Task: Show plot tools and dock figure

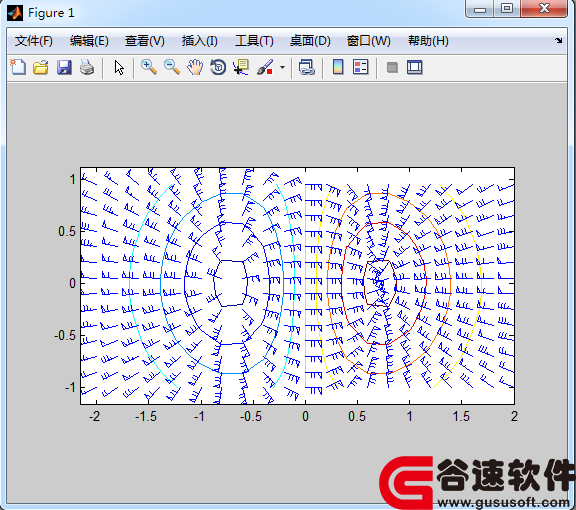Action: [x=415, y=68]
